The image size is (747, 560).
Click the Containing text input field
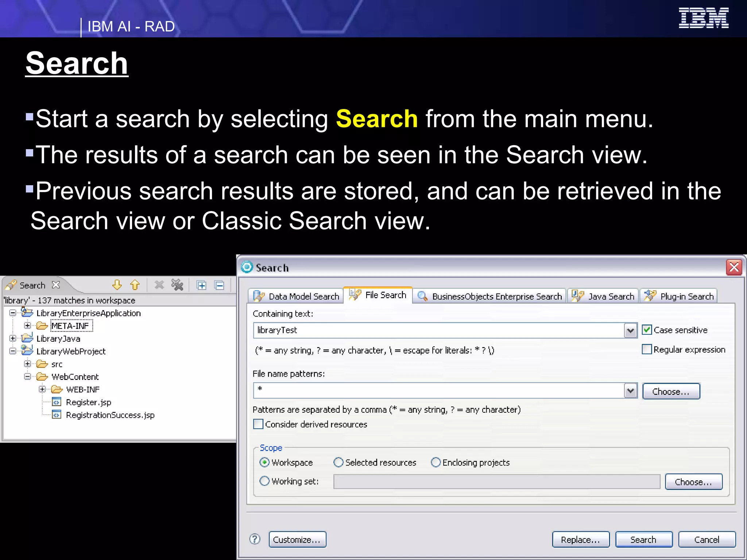pos(439,330)
